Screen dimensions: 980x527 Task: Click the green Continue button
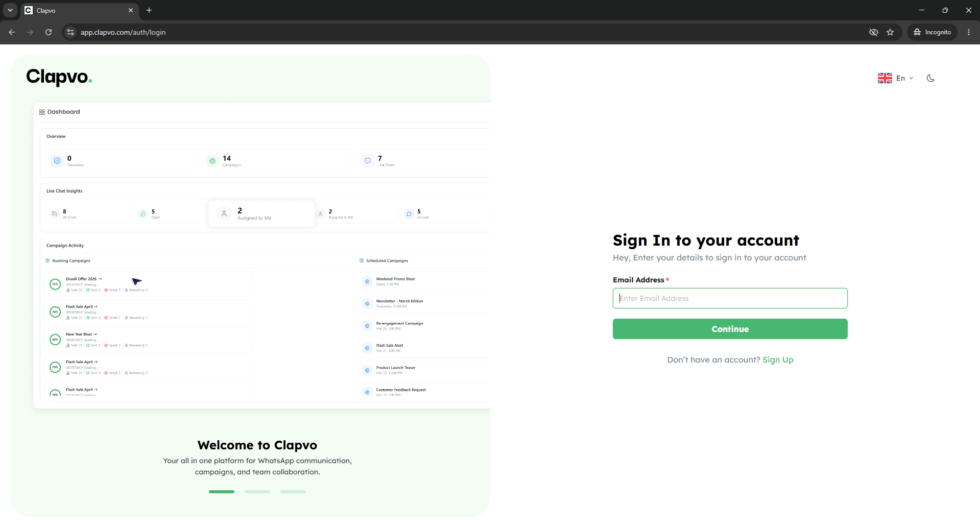pyautogui.click(x=730, y=329)
